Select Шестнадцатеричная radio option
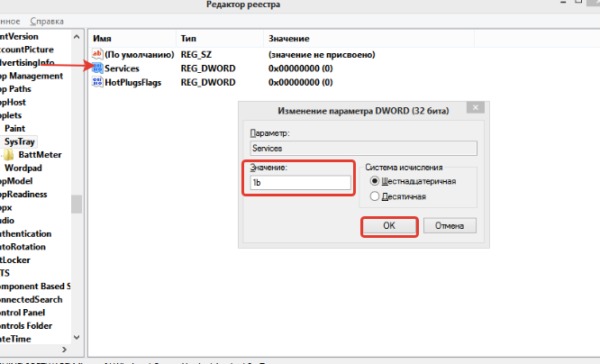Screen dimensions: 600x364 [375, 181]
